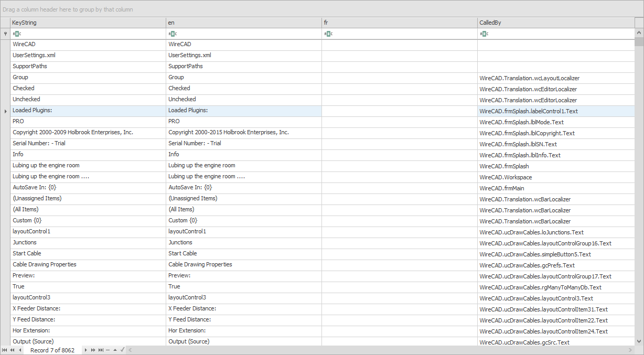Select 'Record 7 of 8062' status text
The image size is (644, 355).
[52, 350]
